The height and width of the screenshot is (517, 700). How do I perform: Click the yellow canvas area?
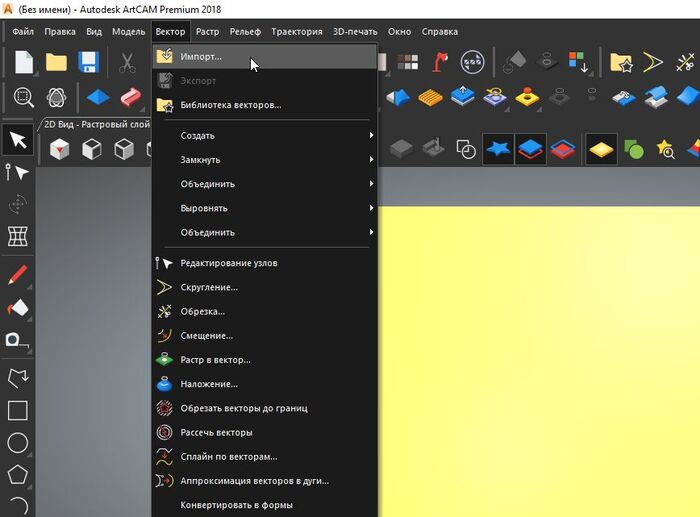540,340
